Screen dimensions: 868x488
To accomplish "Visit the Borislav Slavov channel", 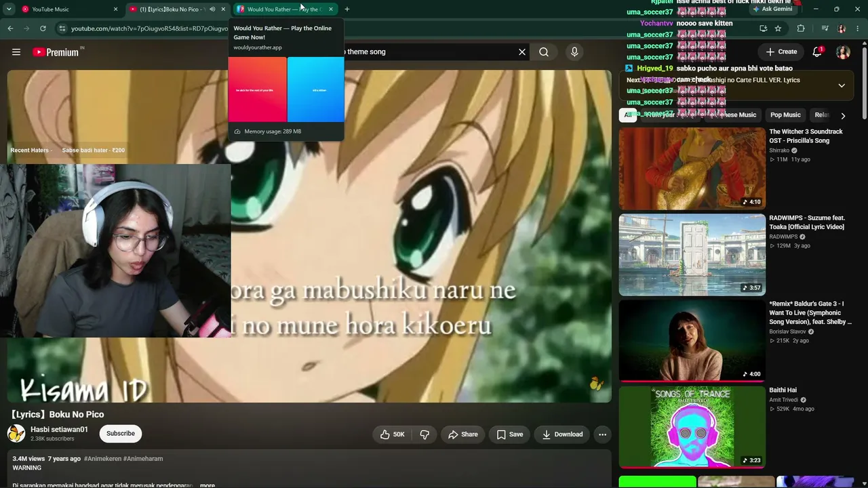I will [788, 332].
